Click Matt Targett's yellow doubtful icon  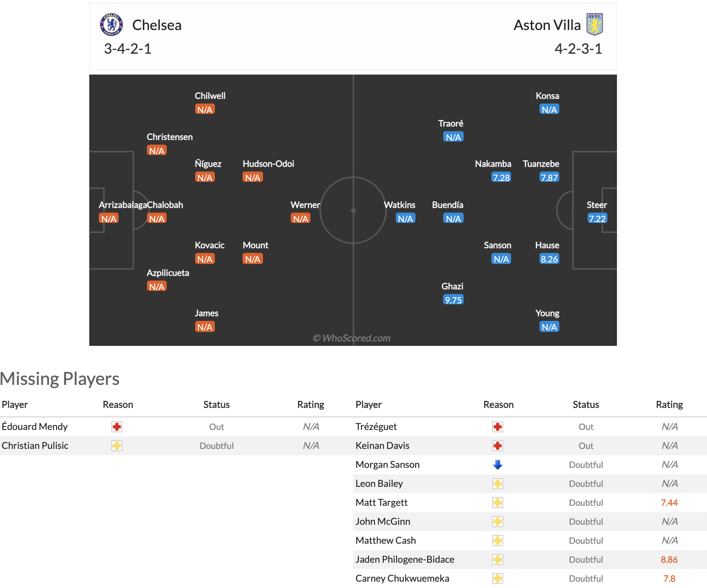498,503
